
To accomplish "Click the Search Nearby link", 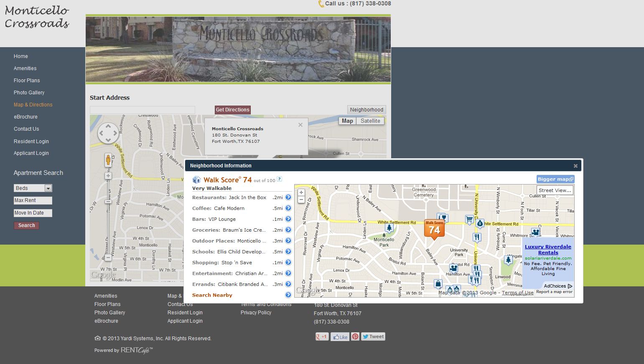I will click(212, 295).
